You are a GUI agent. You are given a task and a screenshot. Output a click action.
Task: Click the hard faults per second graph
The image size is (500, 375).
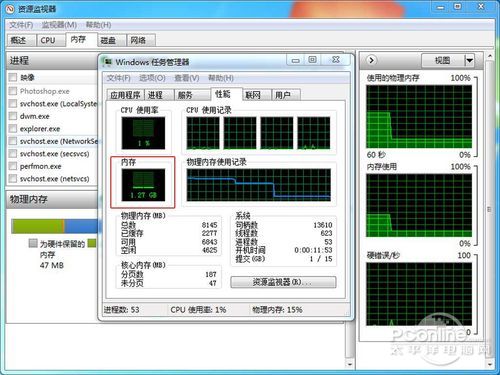click(419, 294)
